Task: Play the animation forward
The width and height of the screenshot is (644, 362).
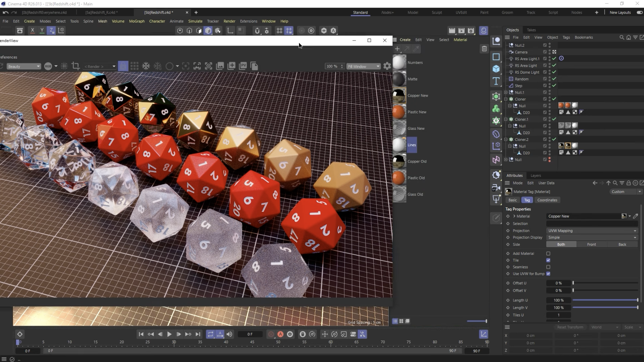Action: pyautogui.click(x=169, y=334)
